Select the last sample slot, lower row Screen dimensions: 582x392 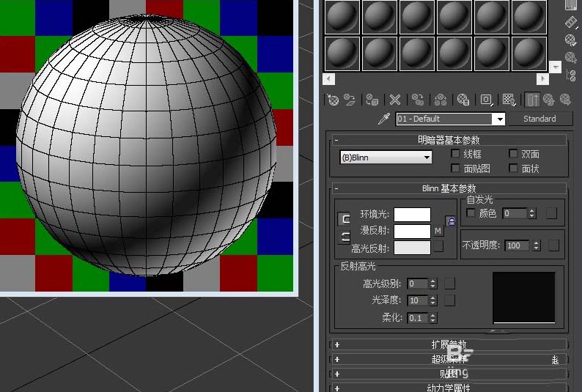(x=529, y=53)
